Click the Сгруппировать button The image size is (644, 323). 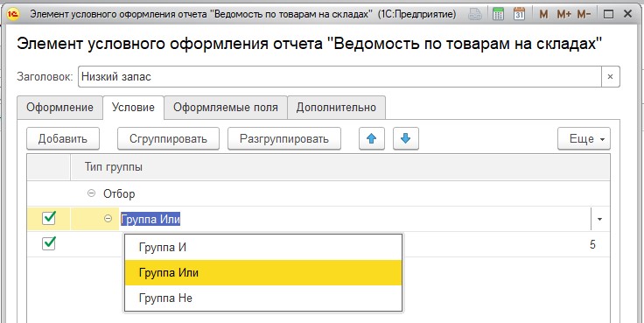pos(168,138)
